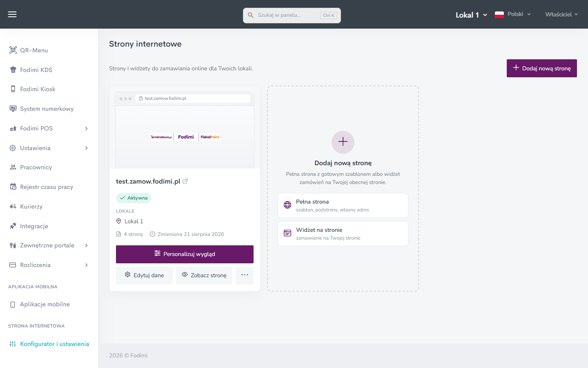Click the Integracje plug icon
The width and height of the screenshot is (588, 368).
tap(13, 226)
